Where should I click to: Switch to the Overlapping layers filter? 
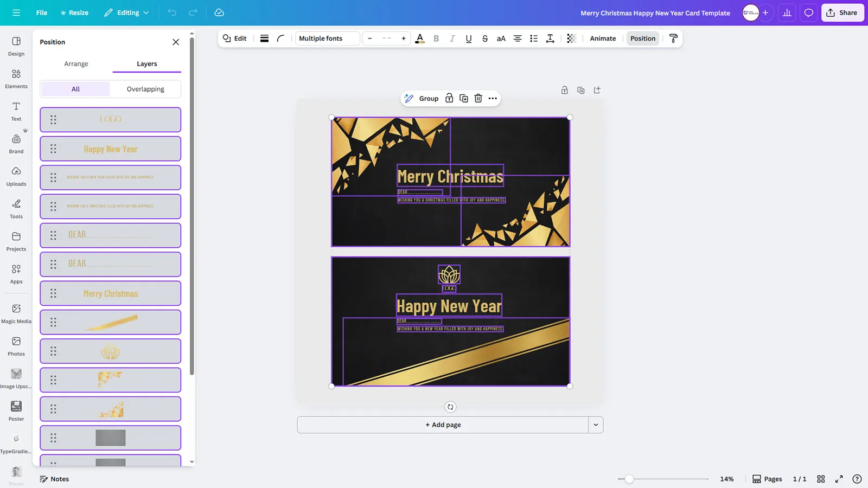(145, 88)
